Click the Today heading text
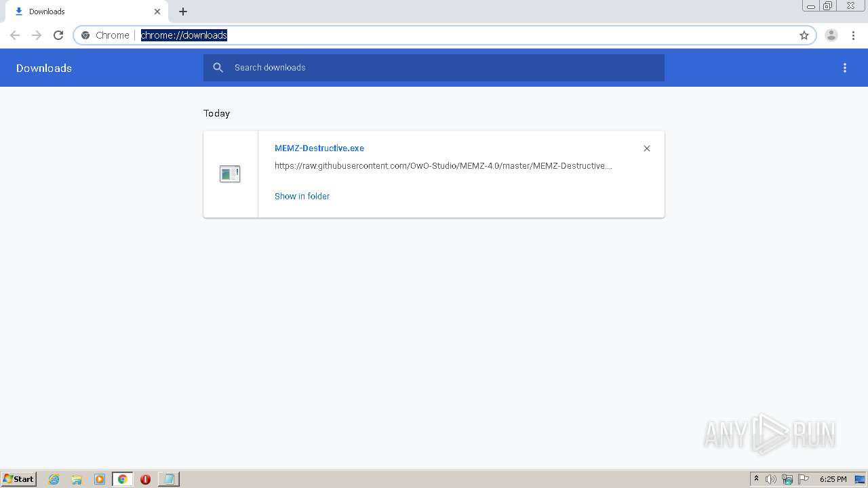Screen dimensions: 868x488 tap(216, 113)
